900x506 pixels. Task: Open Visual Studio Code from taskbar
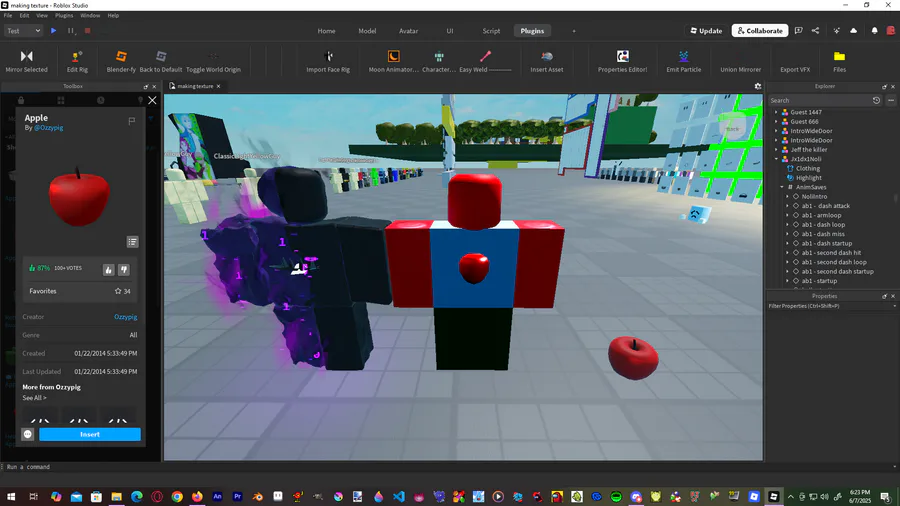click(399, 497)
